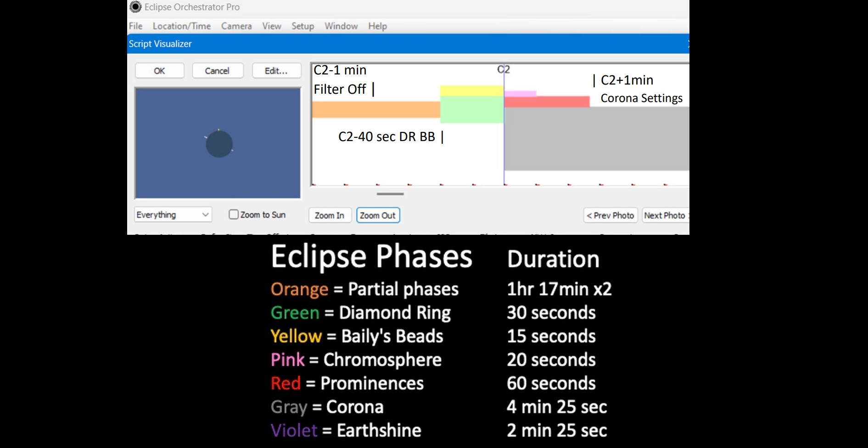
Task: Click the Eclipse Orchestrator Pro app icon
Action: [135, 7]
